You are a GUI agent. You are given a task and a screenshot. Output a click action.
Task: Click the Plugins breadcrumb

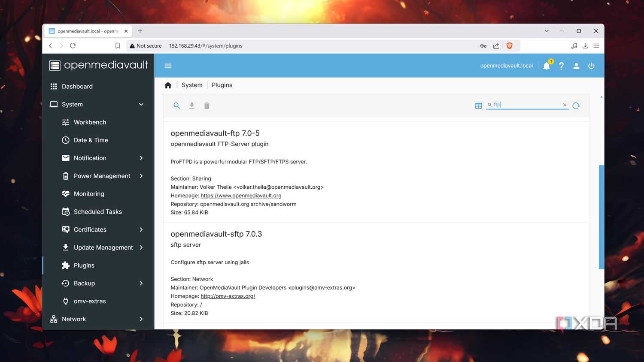[x=222, y=85]
